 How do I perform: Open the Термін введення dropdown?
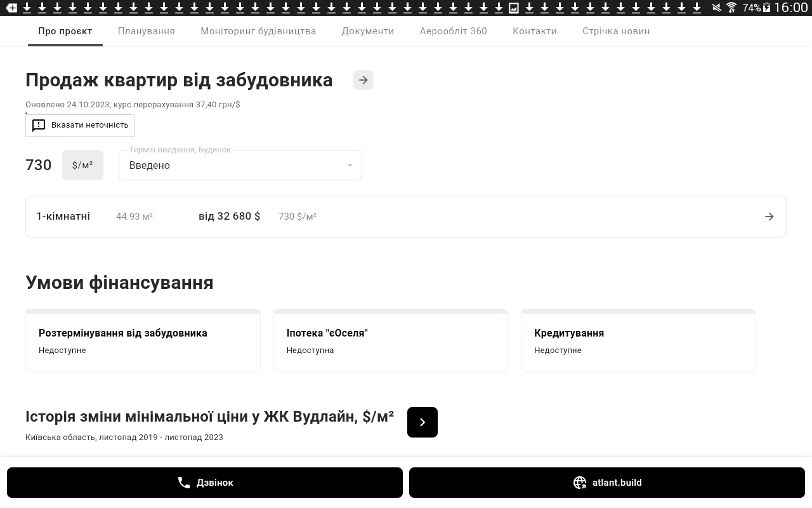tap(240, 165)
